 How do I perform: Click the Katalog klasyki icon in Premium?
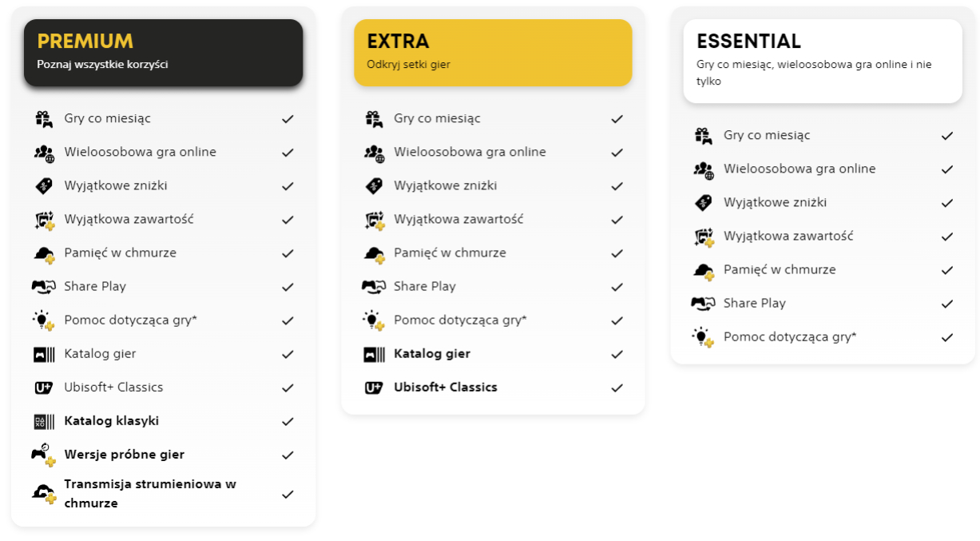coord(44,421)
